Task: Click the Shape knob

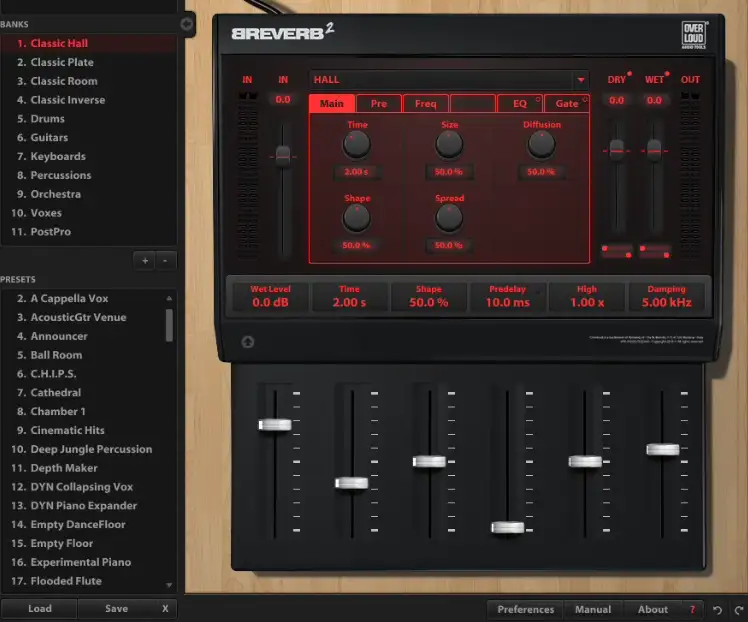Action: coord(356,218)
